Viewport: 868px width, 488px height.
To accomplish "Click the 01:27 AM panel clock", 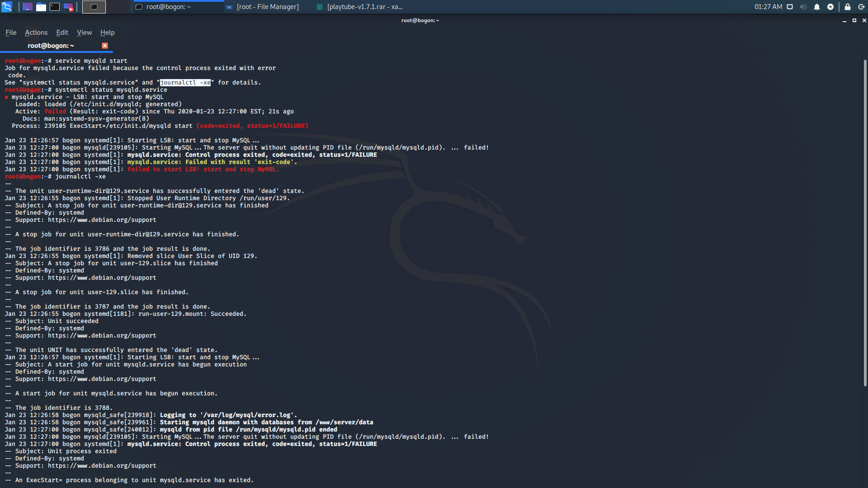I will click(x=768, y=7).
